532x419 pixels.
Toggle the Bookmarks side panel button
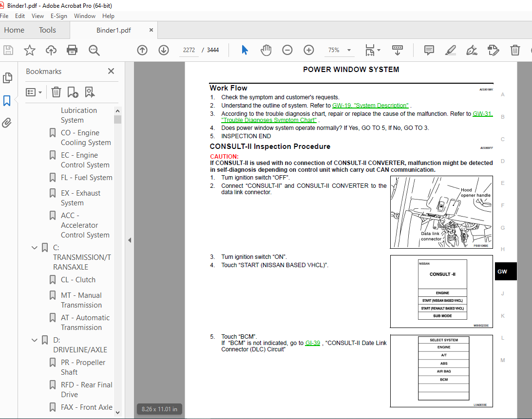pyautogui.click(x=7, y=100)
